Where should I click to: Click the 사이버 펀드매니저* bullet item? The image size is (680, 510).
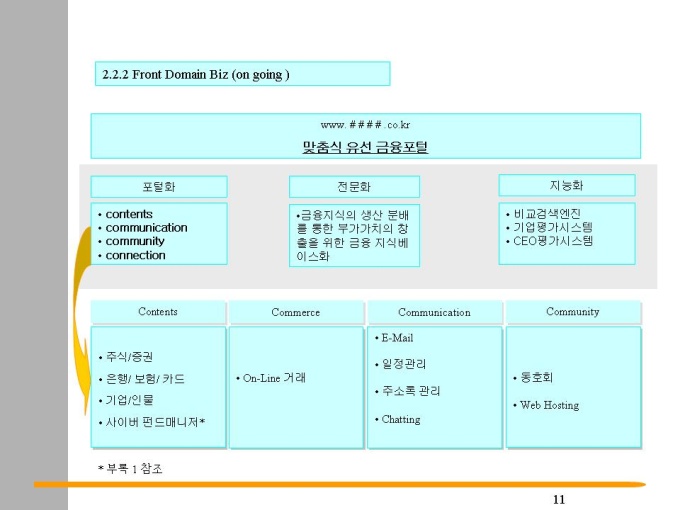click(152, 422)
